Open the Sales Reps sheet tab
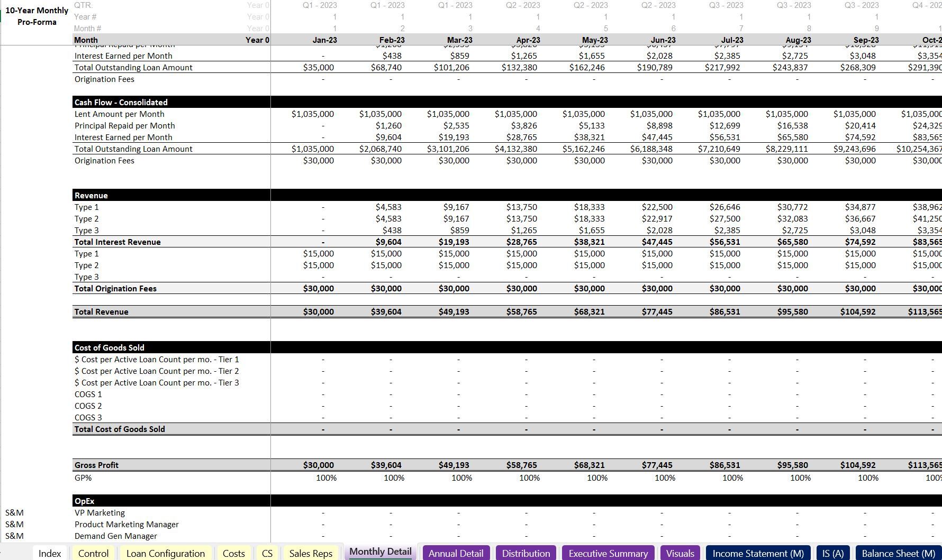The image size is (942, 560). 311,553
